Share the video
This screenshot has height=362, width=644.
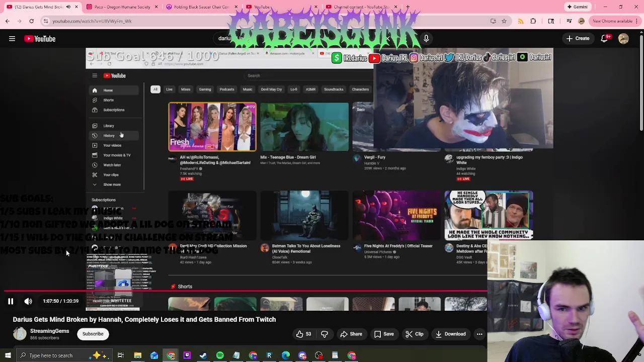pyautogui.click(x=351, y=334)
